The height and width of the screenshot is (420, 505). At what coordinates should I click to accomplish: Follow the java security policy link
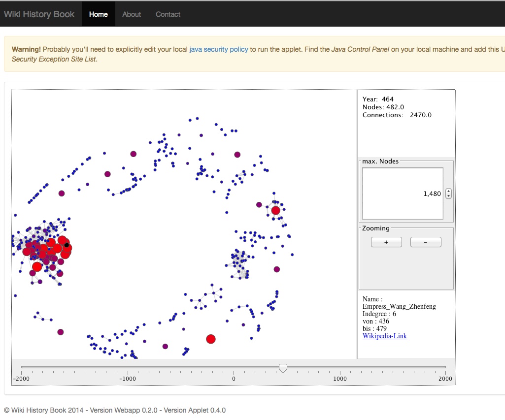tap(219, 49)
